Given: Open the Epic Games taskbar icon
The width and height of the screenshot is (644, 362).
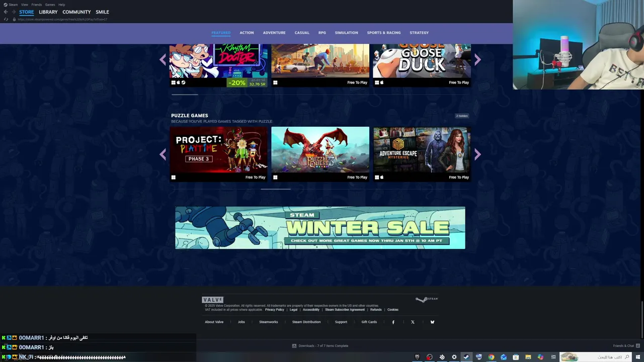Looking at the screenshot, I should (x=417, y=357).
